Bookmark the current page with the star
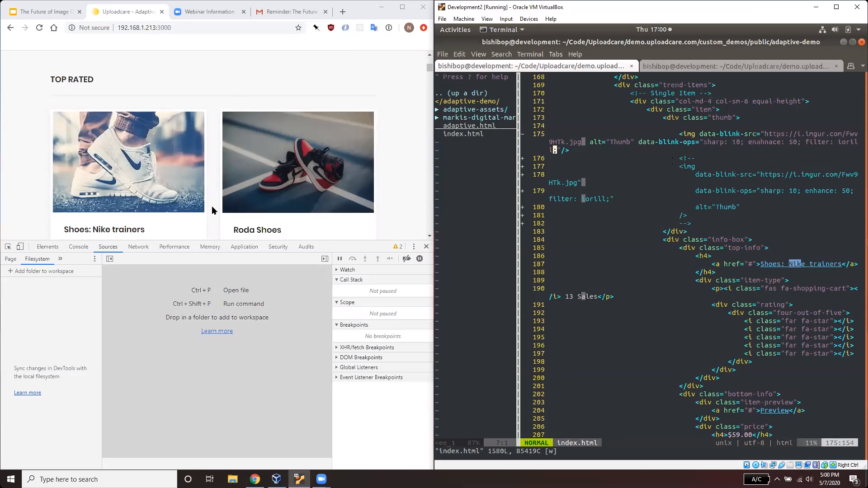Image resolution: width=868 pixels, height=488 pixels. click(x=297, y=28)
